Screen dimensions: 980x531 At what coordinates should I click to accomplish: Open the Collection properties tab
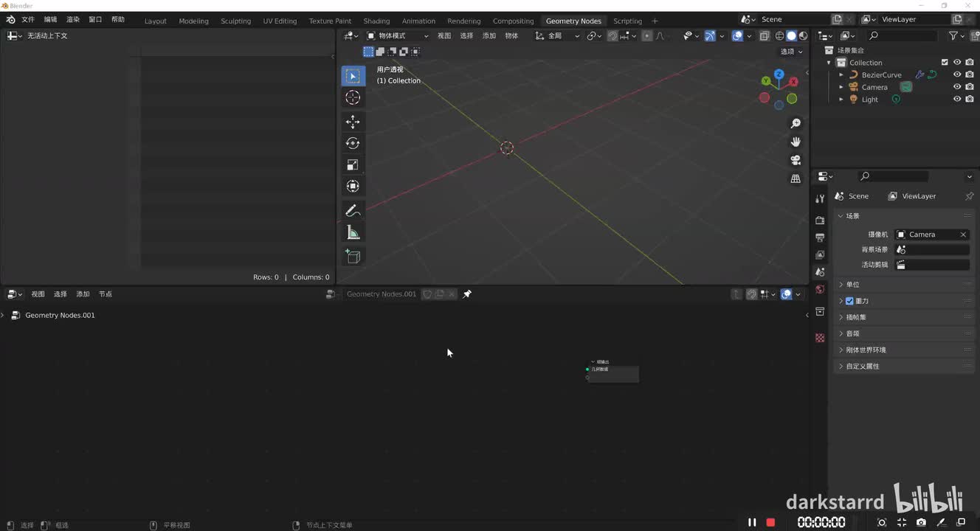click(x=820, y=312)
